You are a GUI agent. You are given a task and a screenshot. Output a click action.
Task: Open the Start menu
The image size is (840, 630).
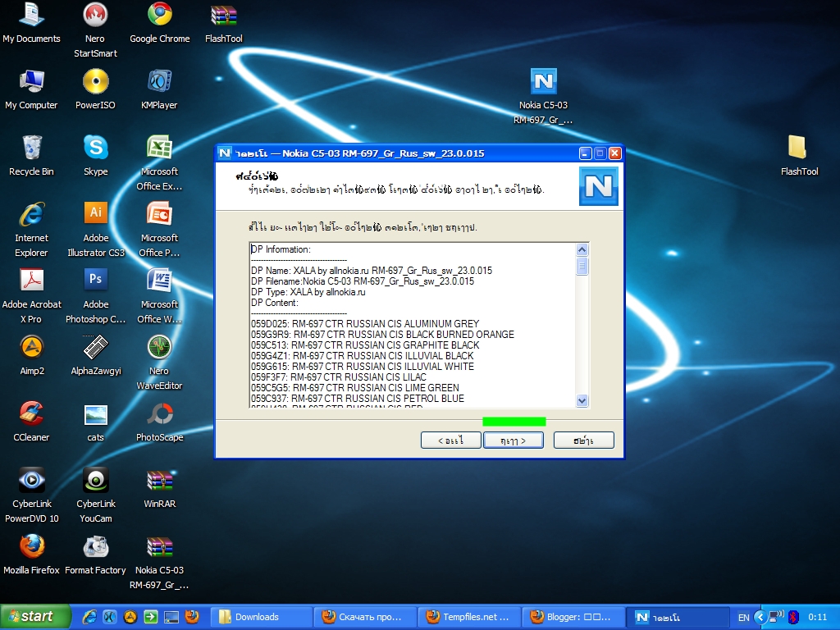click(x=35, y=617)
